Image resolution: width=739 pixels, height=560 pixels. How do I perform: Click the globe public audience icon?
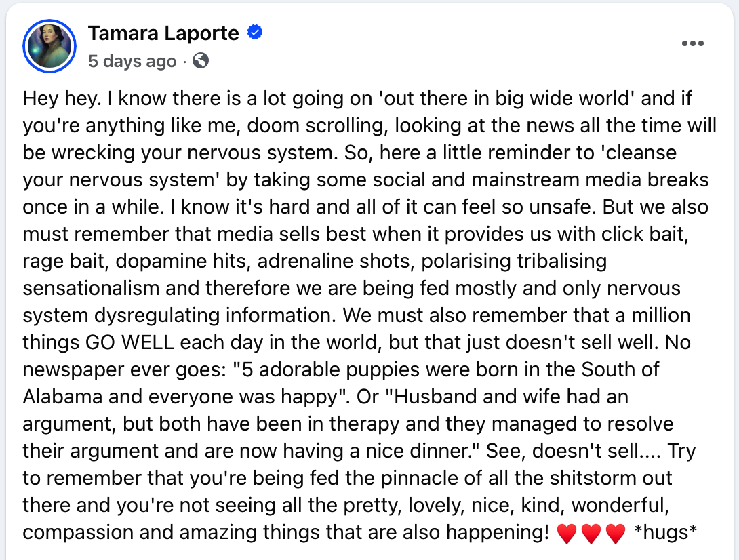pyautogui.click(x=200, y=61)
